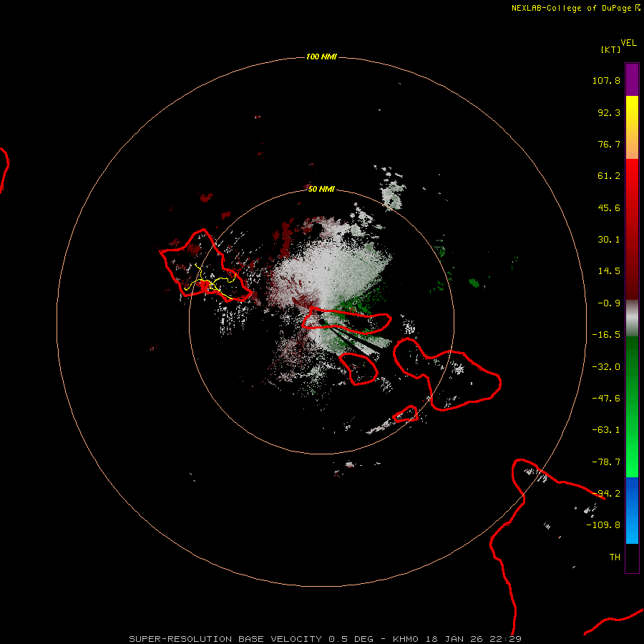Select the 92.3 scale value
The height and width of the screenshot is (644, 644).
(x=609, y=112)
